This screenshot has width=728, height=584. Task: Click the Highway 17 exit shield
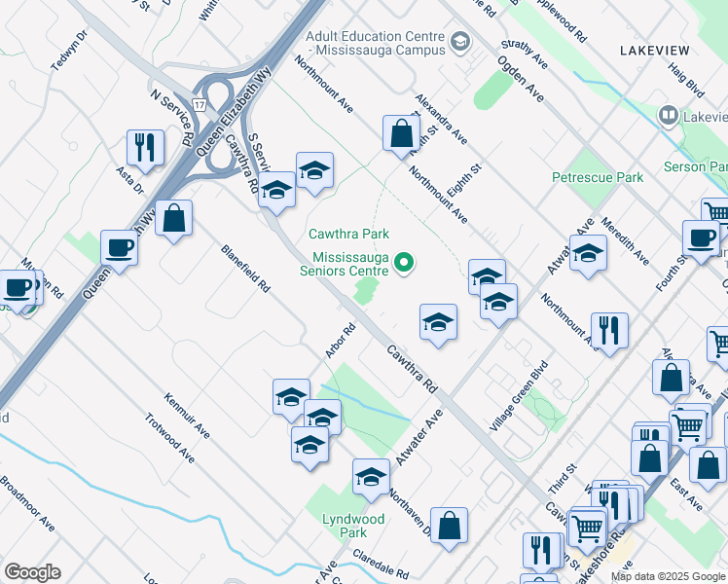[200, 105]
